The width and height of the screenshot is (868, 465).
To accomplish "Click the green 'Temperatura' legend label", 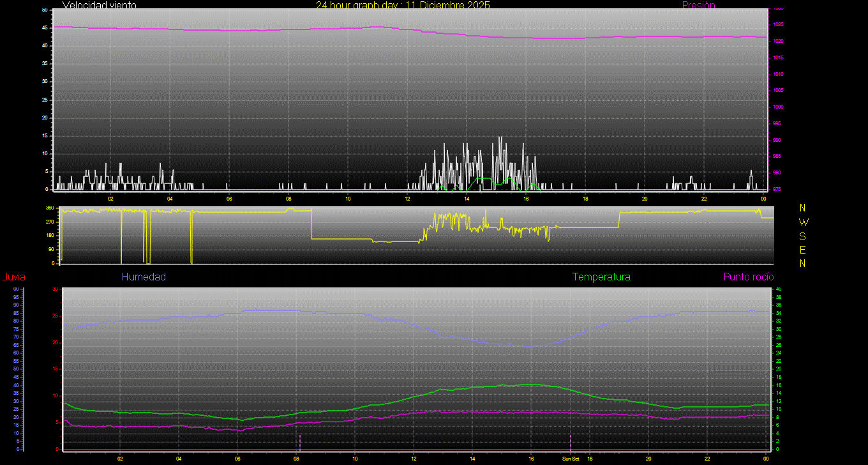I will coord(601,277).
